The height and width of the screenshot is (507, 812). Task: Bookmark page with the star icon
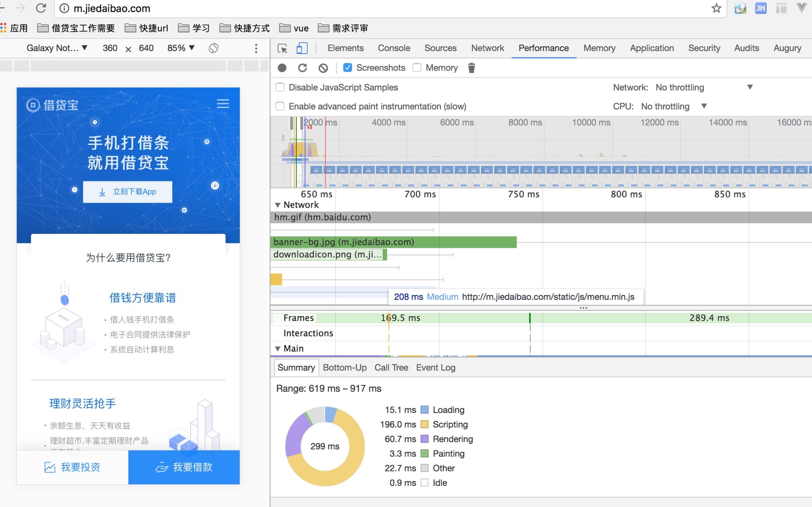pos(716,8)
